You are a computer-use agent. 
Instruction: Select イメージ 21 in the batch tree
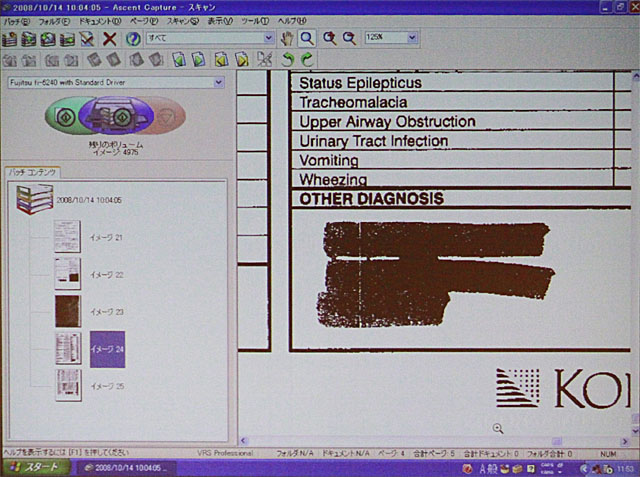106,237
